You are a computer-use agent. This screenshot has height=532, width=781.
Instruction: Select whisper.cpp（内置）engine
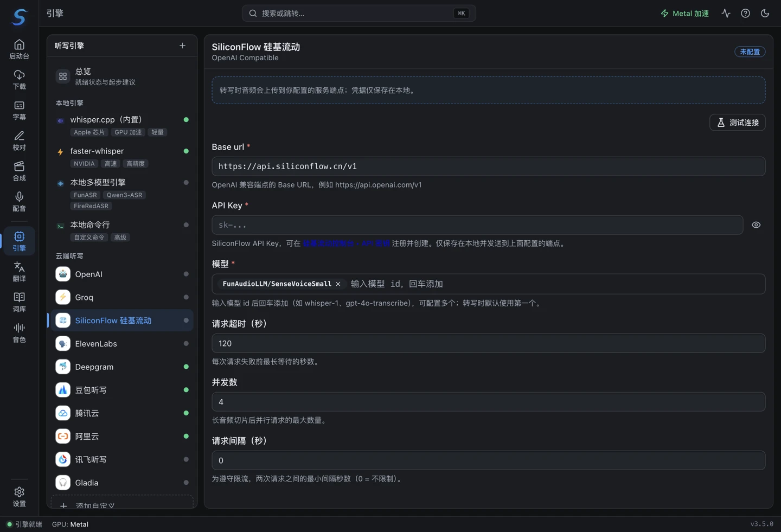(x=122, y=125)
